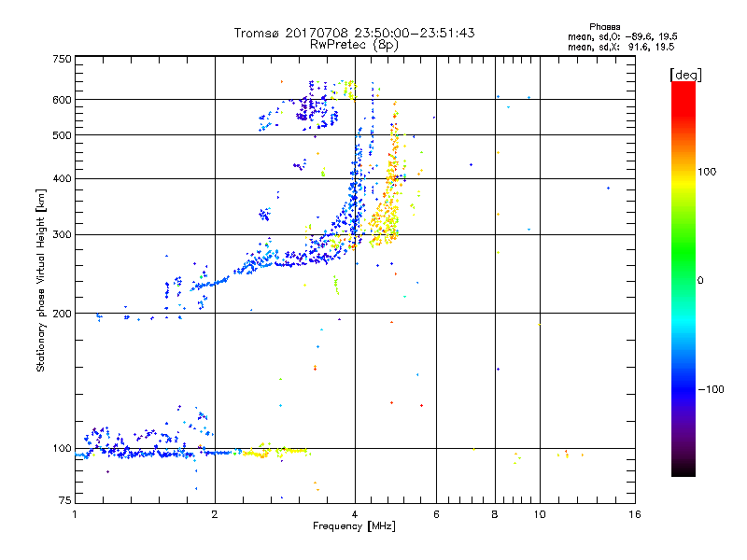Click the 'mean, sd,O: -89.6, 19.5' line
The width and height of the screenshot is (747, 560).
622,36
